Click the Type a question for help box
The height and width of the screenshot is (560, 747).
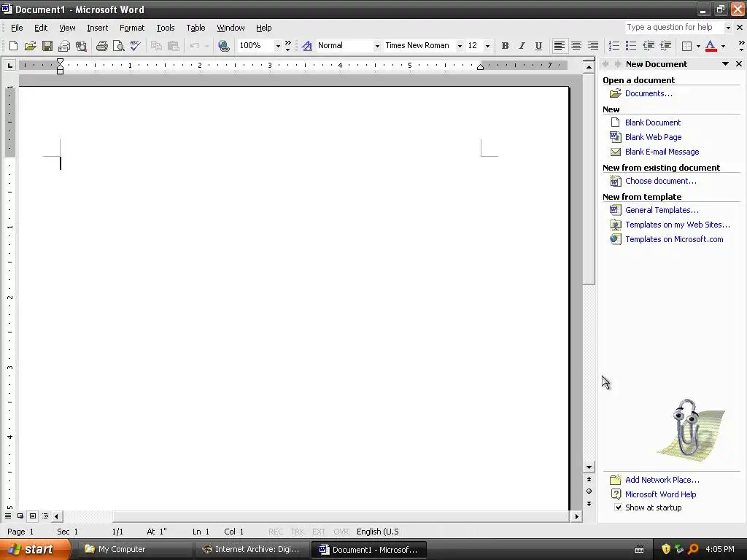point(673,27)
